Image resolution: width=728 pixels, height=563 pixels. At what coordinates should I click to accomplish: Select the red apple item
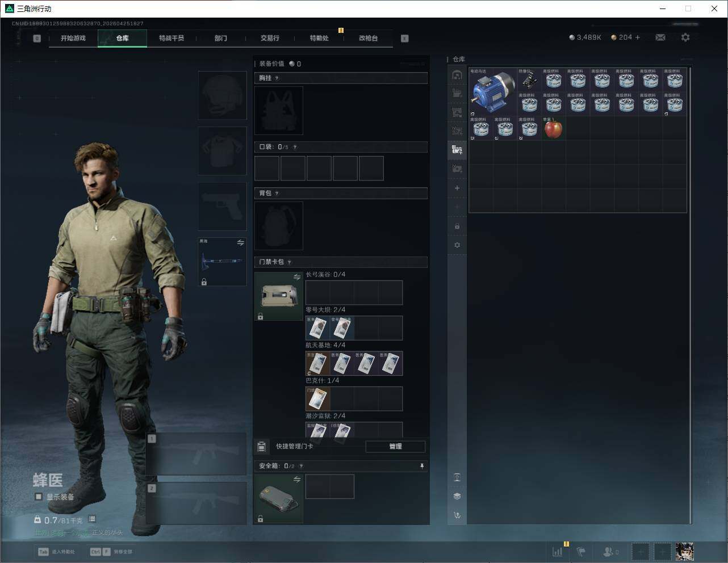tap(553, 129)
